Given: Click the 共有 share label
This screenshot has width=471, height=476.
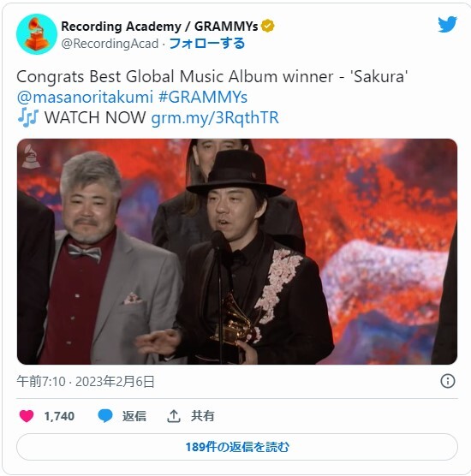Looking at the screenshot, I should point(203,416).
